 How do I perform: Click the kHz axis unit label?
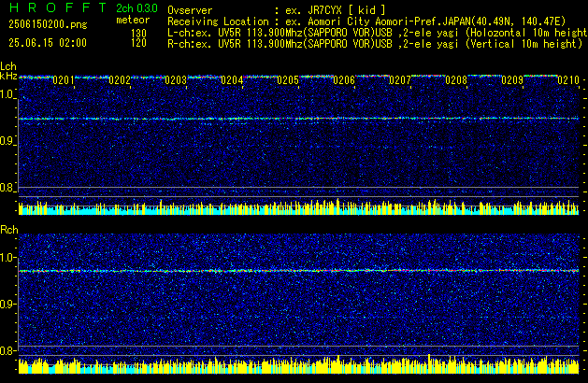8,76
